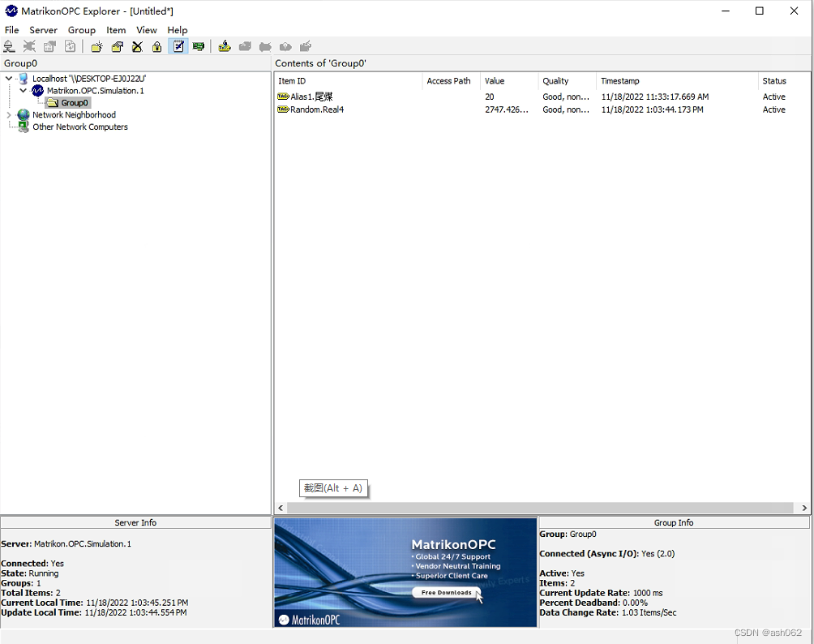Viewport: 814px width, 644px height.
Task: Click the MatrikonOPC Explorer title bar icon
Action: point(11,11)
